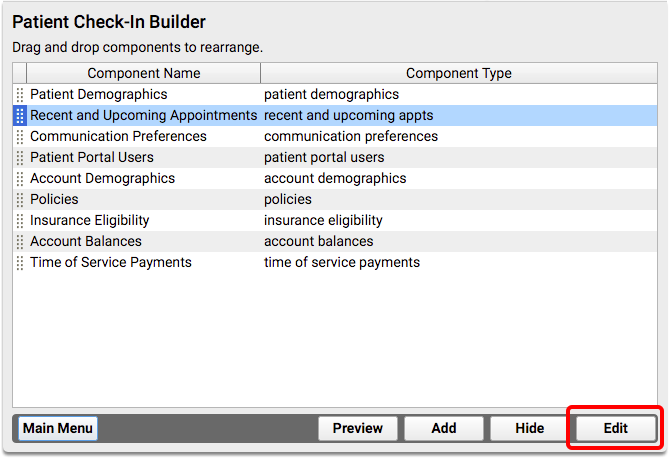This screenshot has height=459, width=670.
Task: Click the drag handle for Communication Preferences
Action: (20, 136)
